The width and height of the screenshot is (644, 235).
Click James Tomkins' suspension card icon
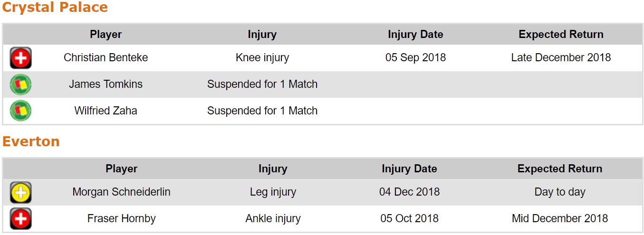[x=20, y=85]
